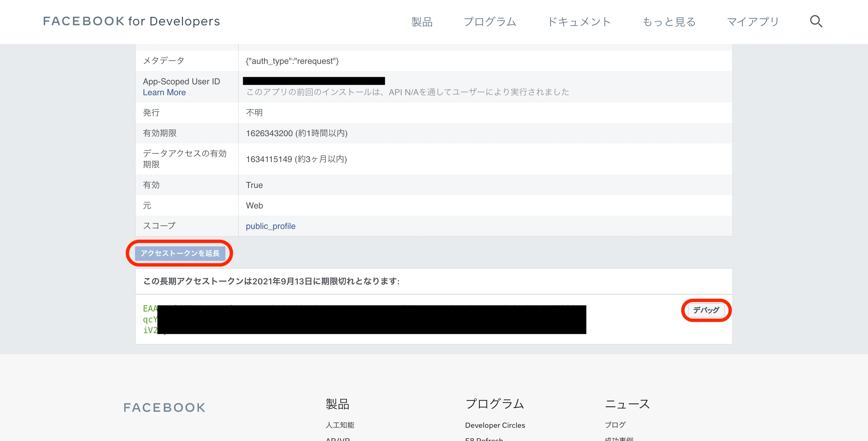Click the Learn More link

tap(164, 92)
